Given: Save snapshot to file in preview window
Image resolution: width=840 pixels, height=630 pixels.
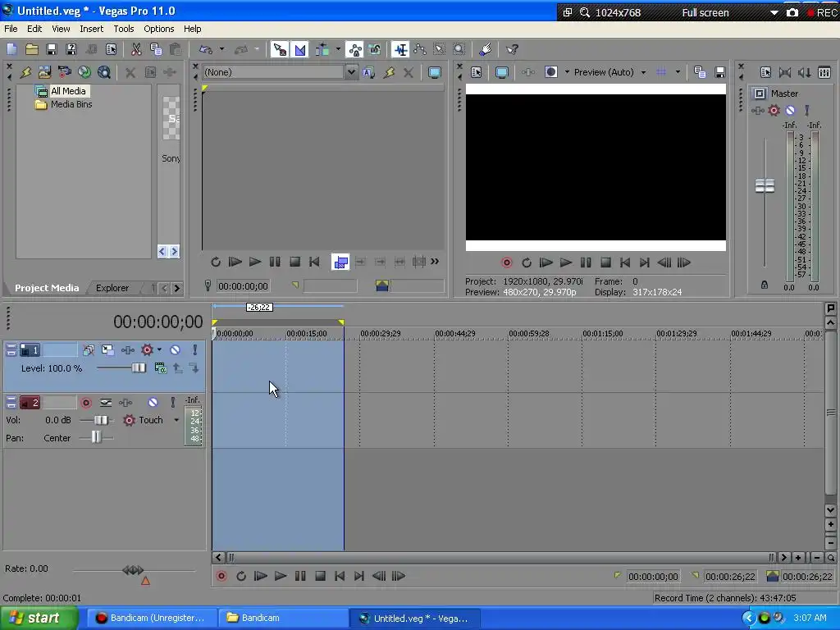Looking at the screenshot, I should (x=720, y=72).
